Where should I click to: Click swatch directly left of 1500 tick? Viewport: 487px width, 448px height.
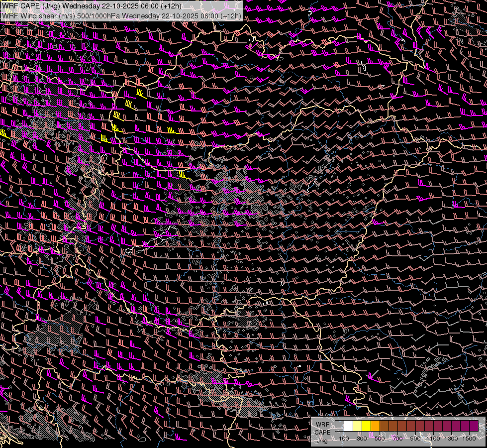tap(465, 426)
